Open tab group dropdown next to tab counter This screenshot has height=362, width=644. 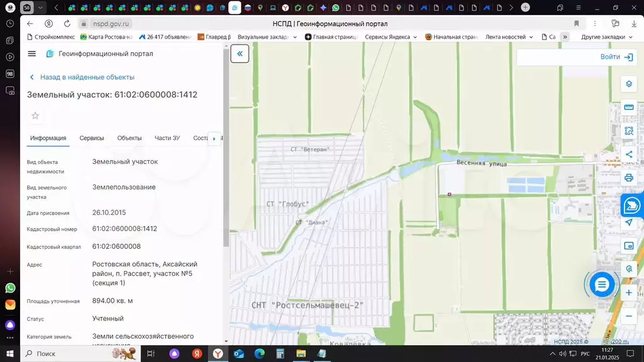[x=40, y=8]
